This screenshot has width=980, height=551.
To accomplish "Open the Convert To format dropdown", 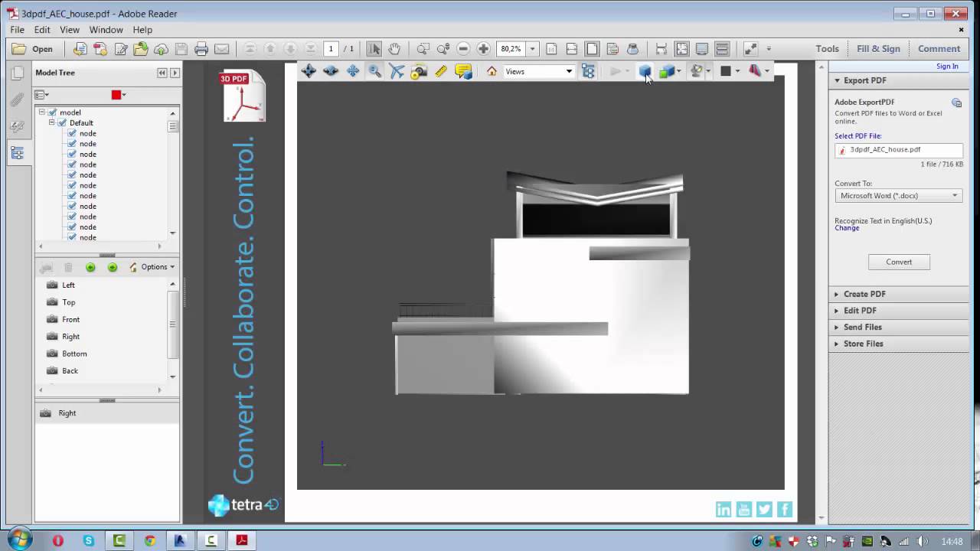I will (x=899, y=196).
